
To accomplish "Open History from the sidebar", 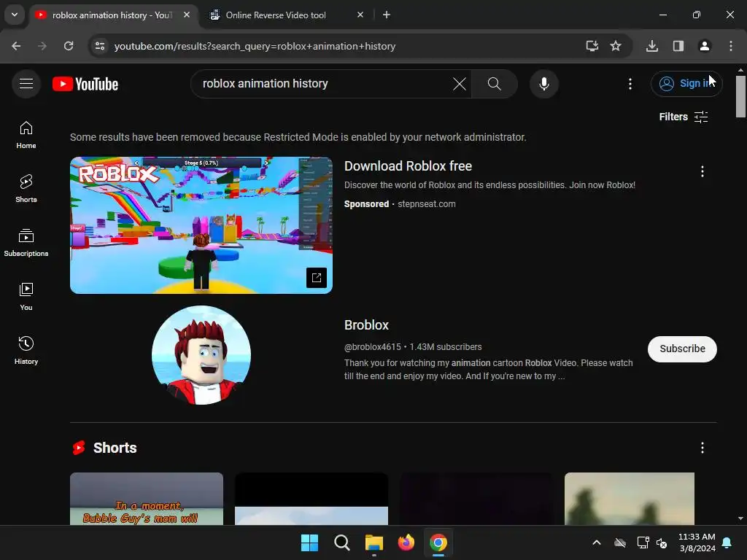I will click(x=26, y=351).
